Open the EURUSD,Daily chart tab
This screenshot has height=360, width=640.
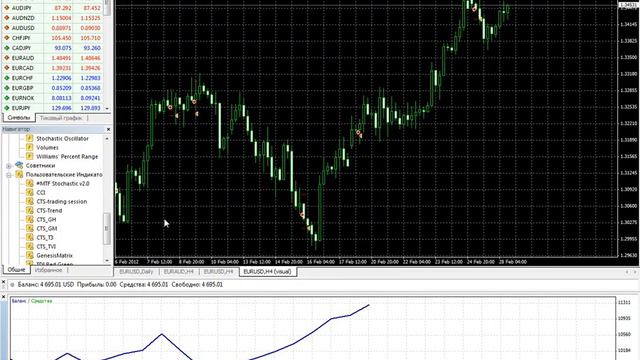tap(136, 271)
